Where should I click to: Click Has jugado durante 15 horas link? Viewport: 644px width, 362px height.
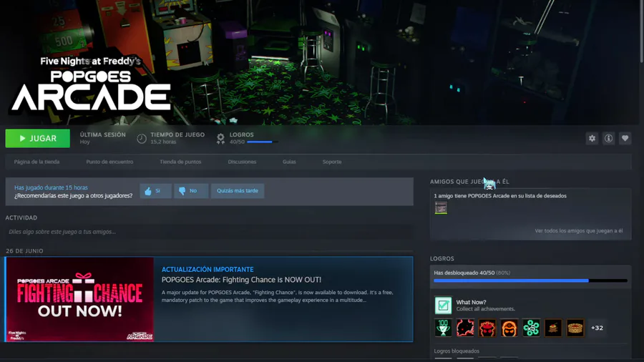click(x=51, y=187)
